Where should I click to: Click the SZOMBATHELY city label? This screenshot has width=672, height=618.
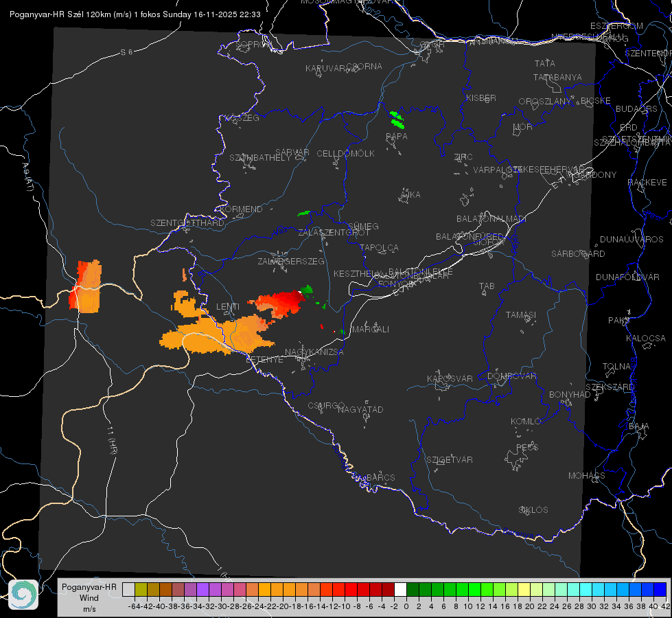tap(260, 158)
